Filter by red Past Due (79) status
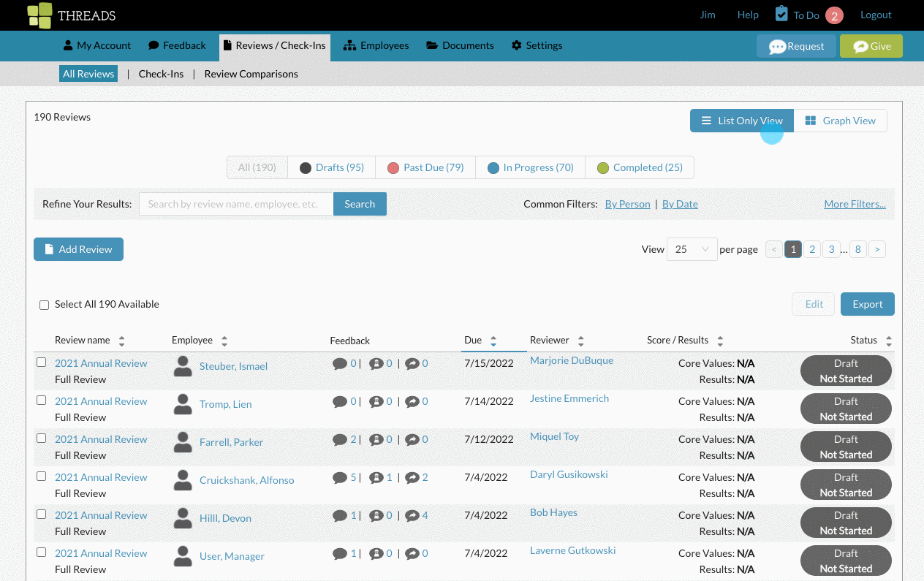The image size is (924, 581). (x=425, y=167)
